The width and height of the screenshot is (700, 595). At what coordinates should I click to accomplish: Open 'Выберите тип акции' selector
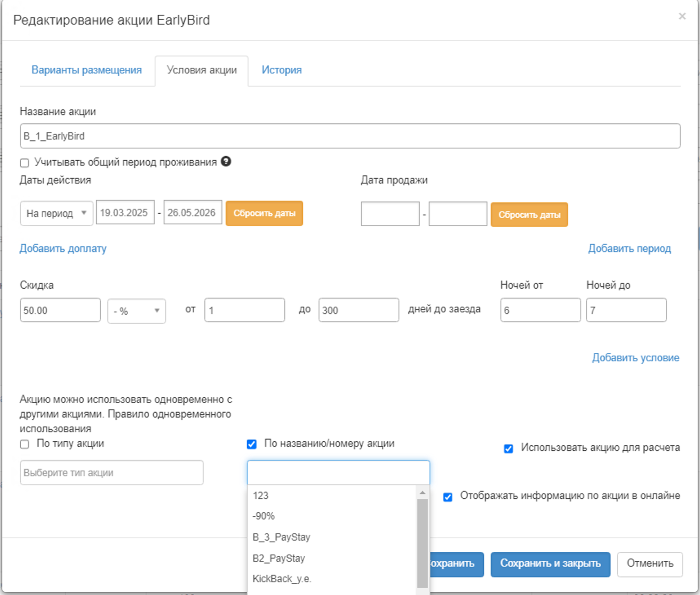tap(111, 473)
